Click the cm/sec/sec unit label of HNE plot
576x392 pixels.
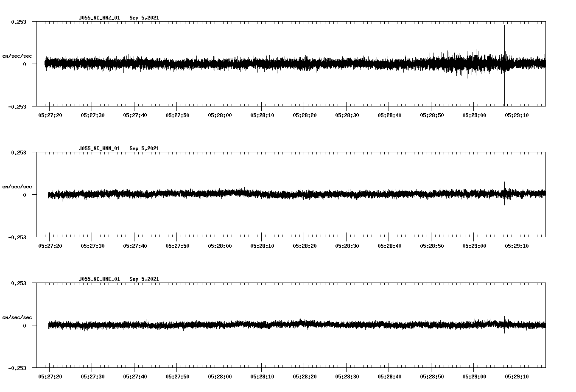(17, 317)
